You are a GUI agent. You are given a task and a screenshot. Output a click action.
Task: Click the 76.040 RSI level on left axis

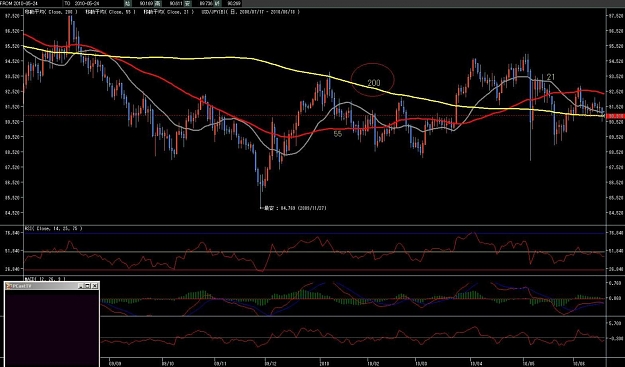(12, 233)
